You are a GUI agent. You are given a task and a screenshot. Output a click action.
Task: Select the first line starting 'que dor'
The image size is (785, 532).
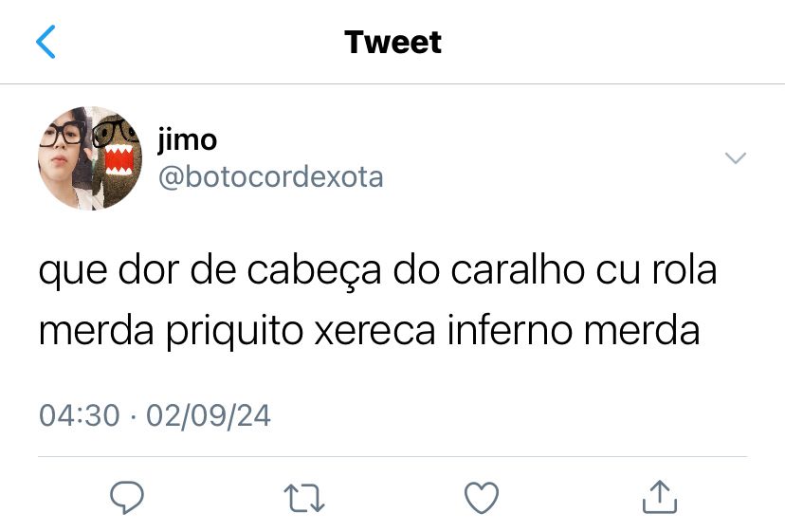[378, 271]
